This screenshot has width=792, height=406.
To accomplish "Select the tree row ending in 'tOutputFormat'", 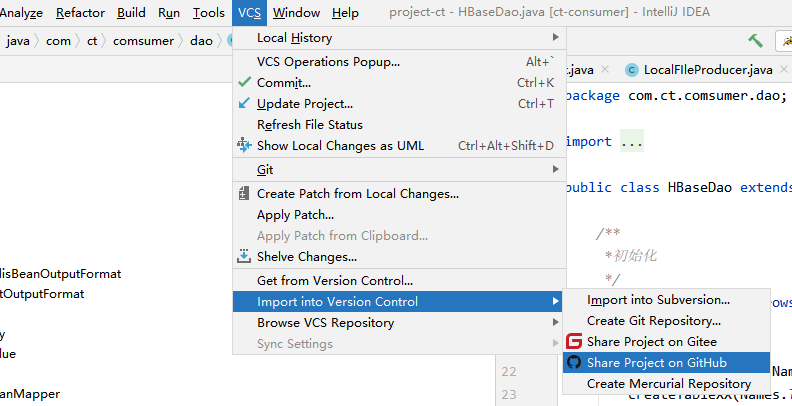I will click(42, 293).
